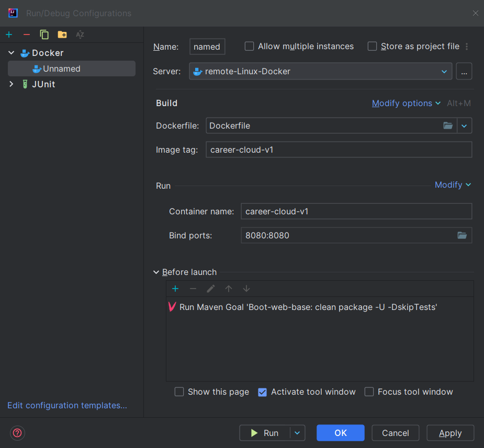Viewport: 484px width, 448px height.
Task: Click the Remove Configuration minus icon
Action: 27,35
